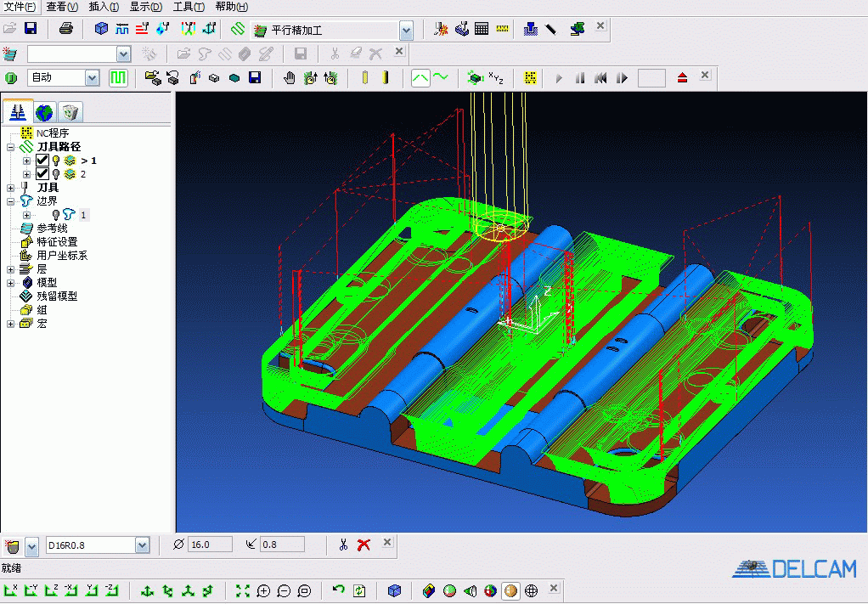This screenshot has height=604, width=868.
Task: Open the 查看 menu
Action: [x=61, y=7]
